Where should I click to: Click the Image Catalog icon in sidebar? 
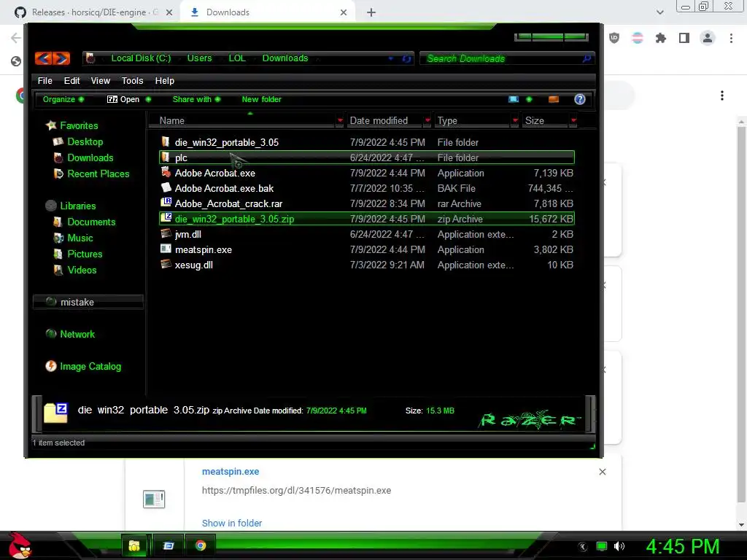51,366
